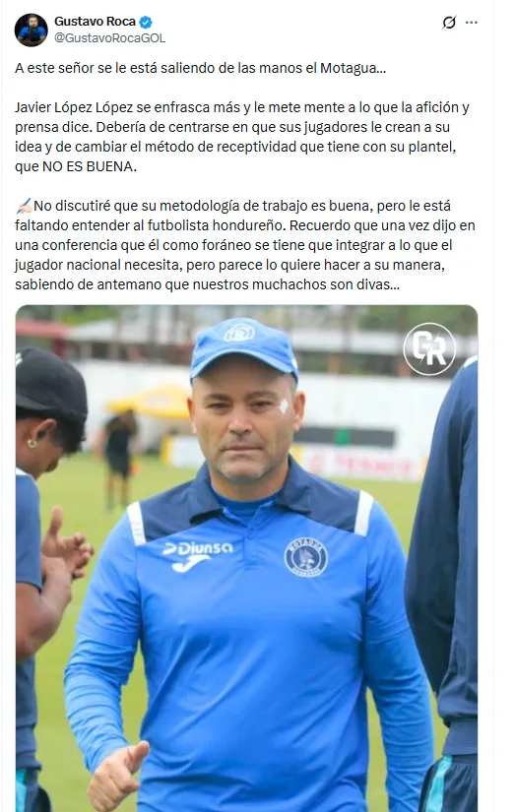Click the blue cap logo in photo

tap(239, 332)
